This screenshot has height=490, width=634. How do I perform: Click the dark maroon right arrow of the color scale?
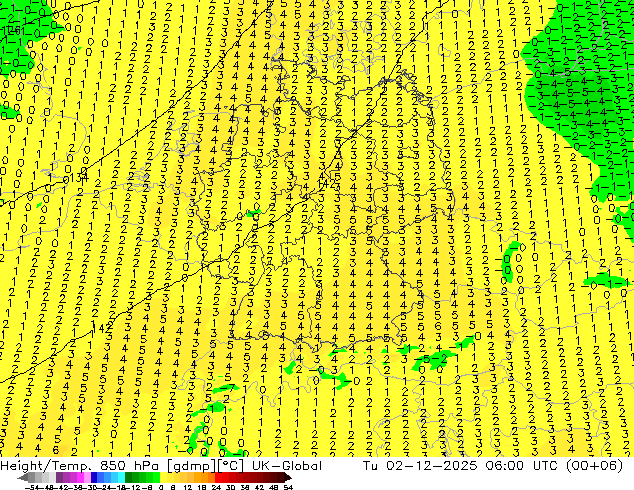pos(287,478)
